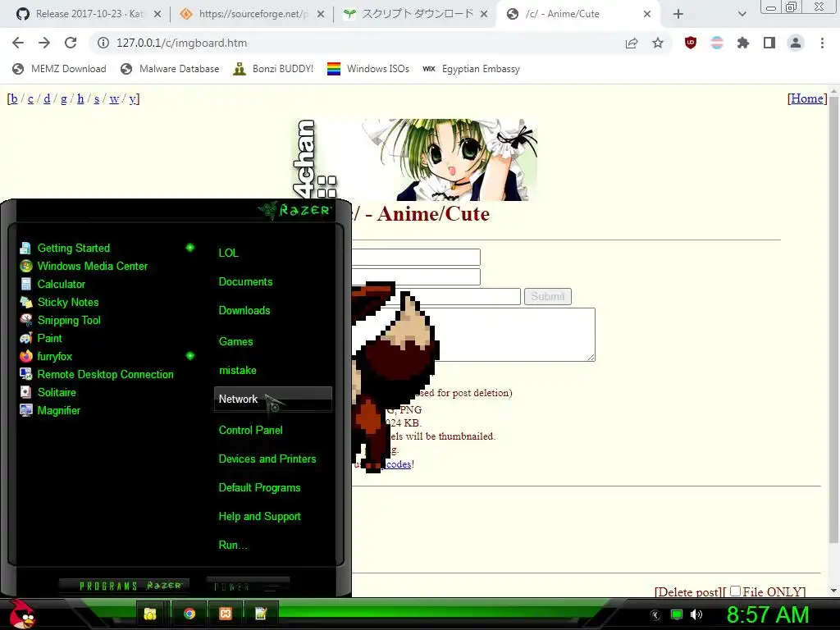Go back using the browser back arrow
Viewport: 840px width, 630px height.
click(18, 43)
